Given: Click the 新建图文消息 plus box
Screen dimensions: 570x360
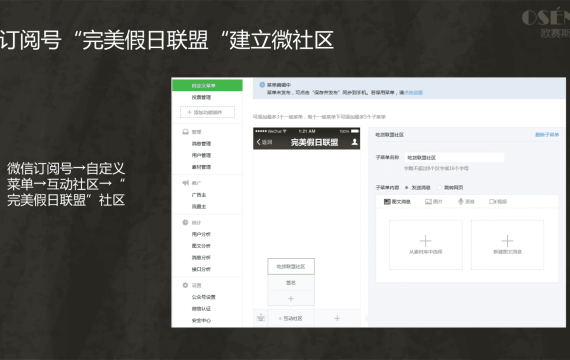Looking at the screenshot, I should click(x=507, y=245).
